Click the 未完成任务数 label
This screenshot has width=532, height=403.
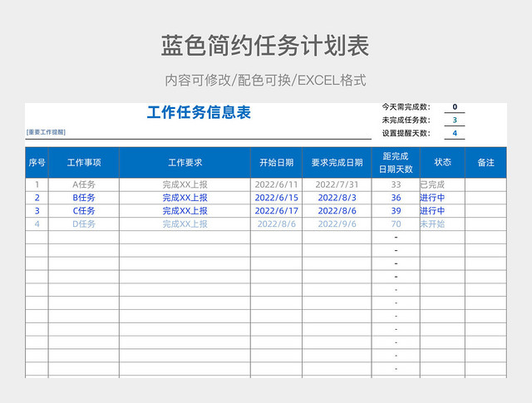tap(406, 120)
